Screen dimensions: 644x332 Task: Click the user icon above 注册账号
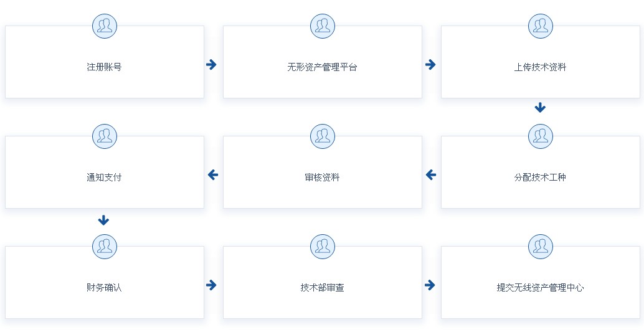click(105, 26)
